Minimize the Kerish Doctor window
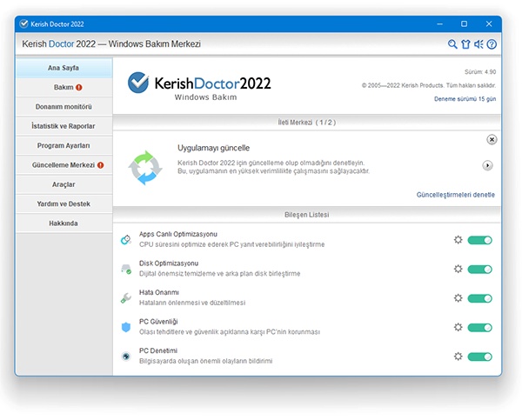This screenshot has height=420, width=522. (x=439, y=24)
